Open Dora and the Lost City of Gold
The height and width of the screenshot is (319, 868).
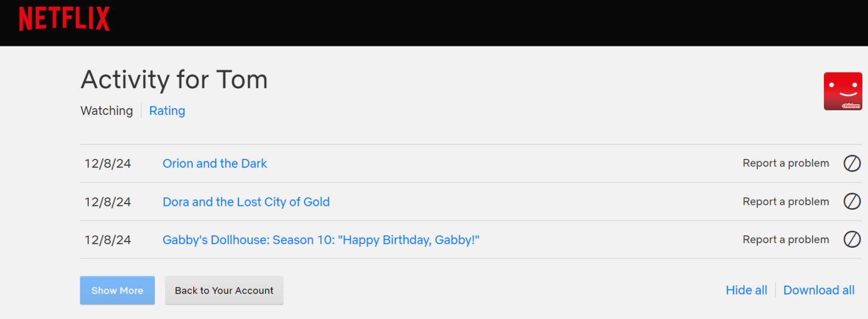246,202
